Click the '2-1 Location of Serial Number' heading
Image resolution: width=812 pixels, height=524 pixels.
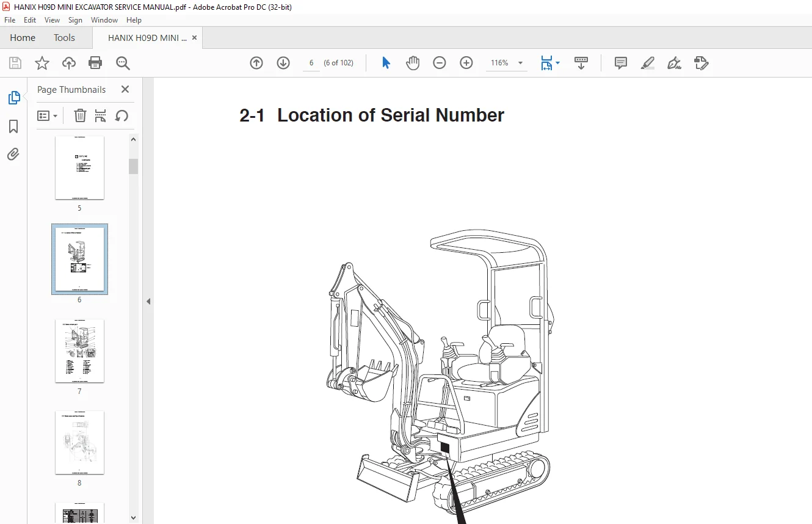coord(372,115)
